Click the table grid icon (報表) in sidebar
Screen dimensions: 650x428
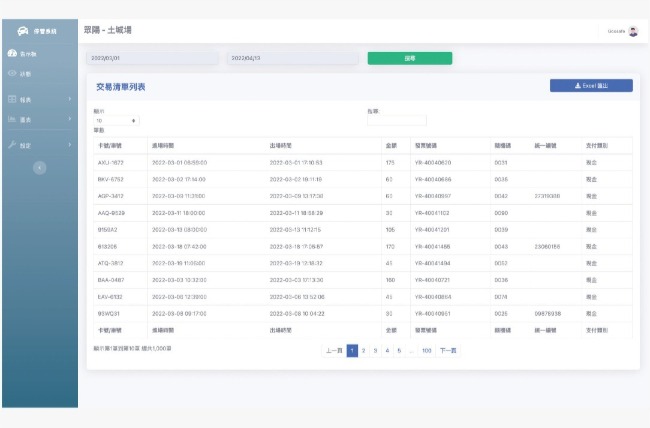coord(12,99)
